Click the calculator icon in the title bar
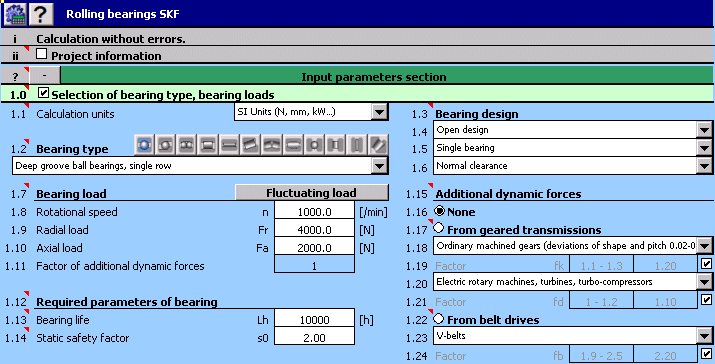Viewport: 715px width, 364px height. coord(15,14)
